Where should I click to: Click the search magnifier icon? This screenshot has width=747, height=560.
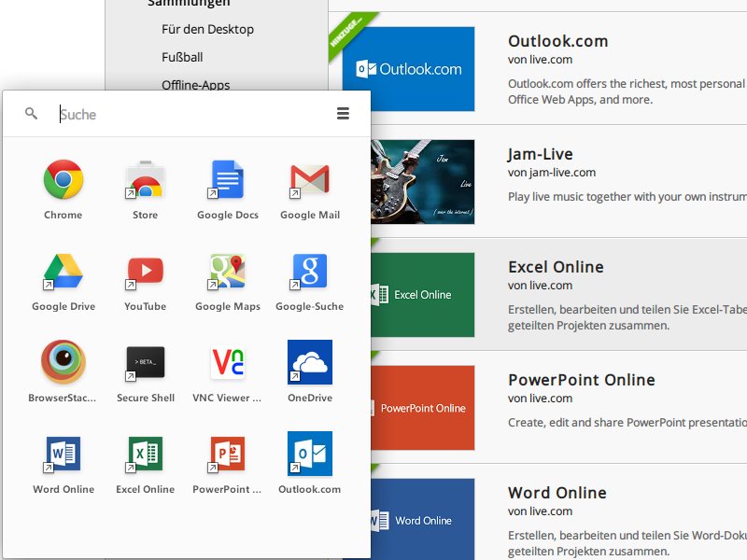tap(31, 113)
